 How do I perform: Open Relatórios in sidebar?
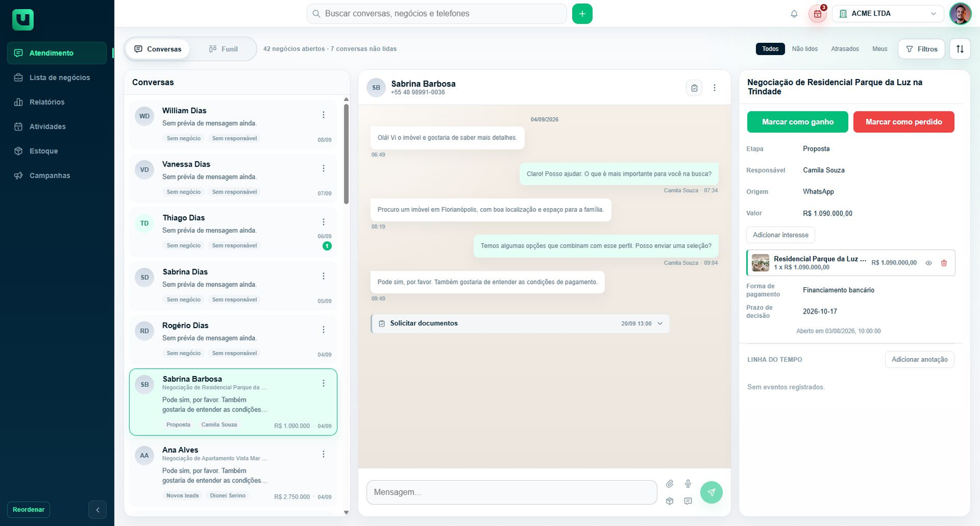tap(57, 102)
